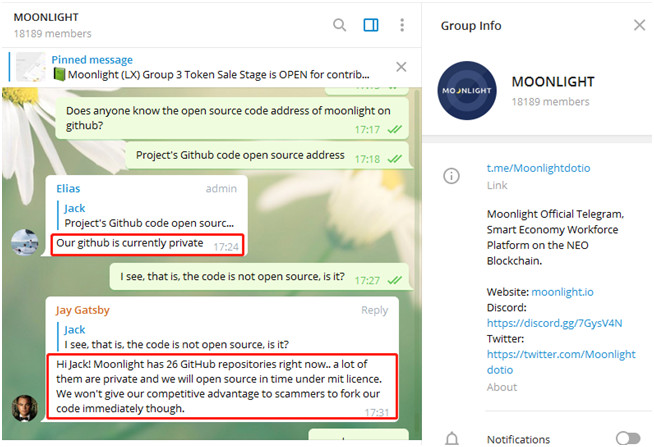The image size is (654, 447).
Task: Click the 'Our github is currently private' message
Action: point(130,243)
